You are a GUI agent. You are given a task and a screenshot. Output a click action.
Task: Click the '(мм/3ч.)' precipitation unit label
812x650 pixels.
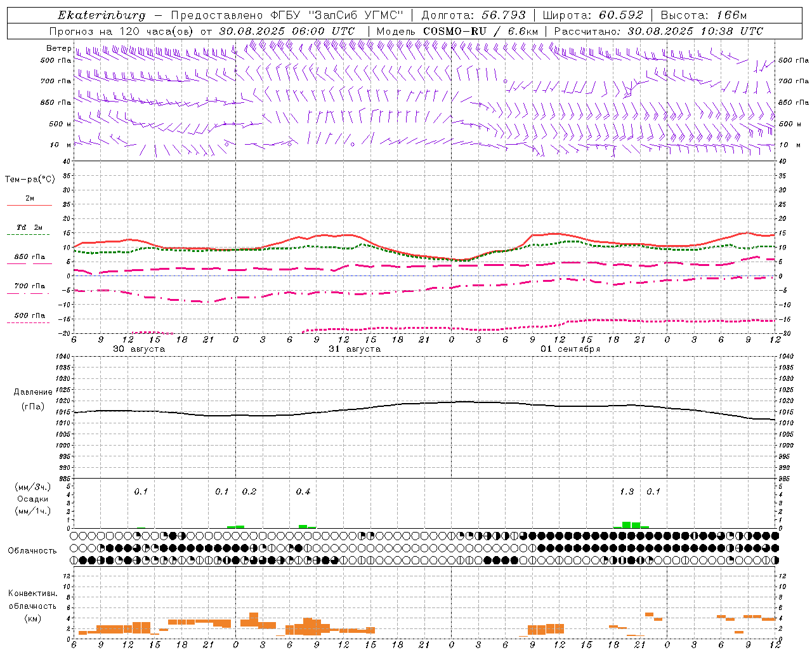click(33, 487)
